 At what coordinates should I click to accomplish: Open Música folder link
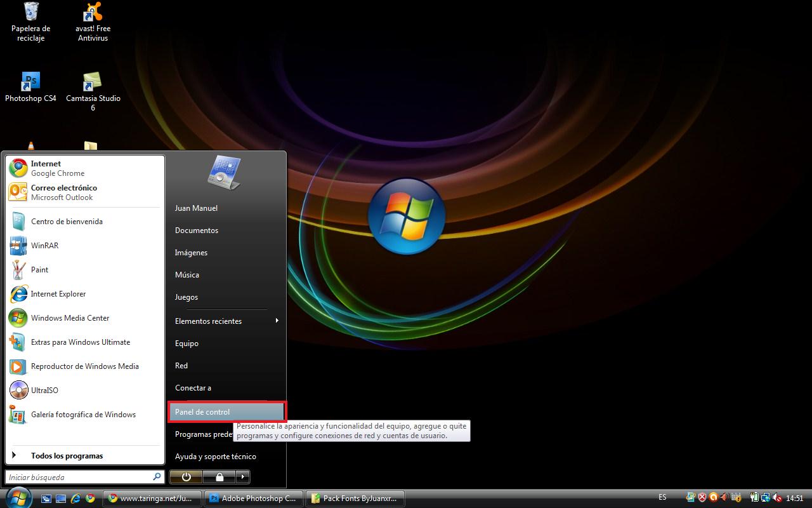tap(226, 275)
